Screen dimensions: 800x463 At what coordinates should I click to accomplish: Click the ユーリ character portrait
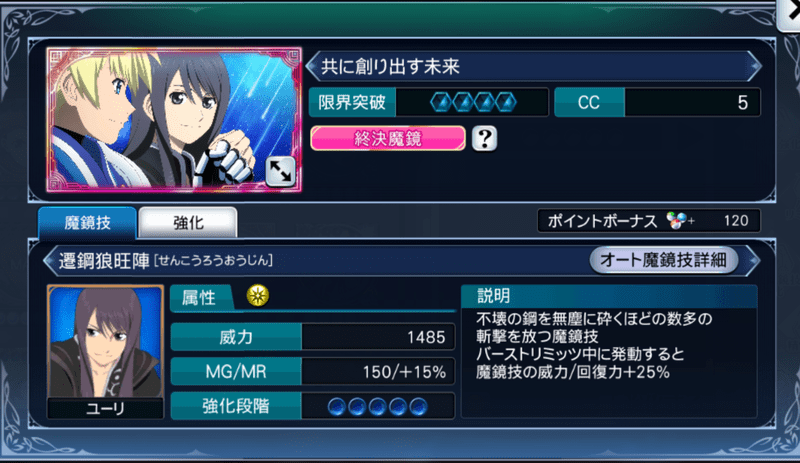coord(106,352)
